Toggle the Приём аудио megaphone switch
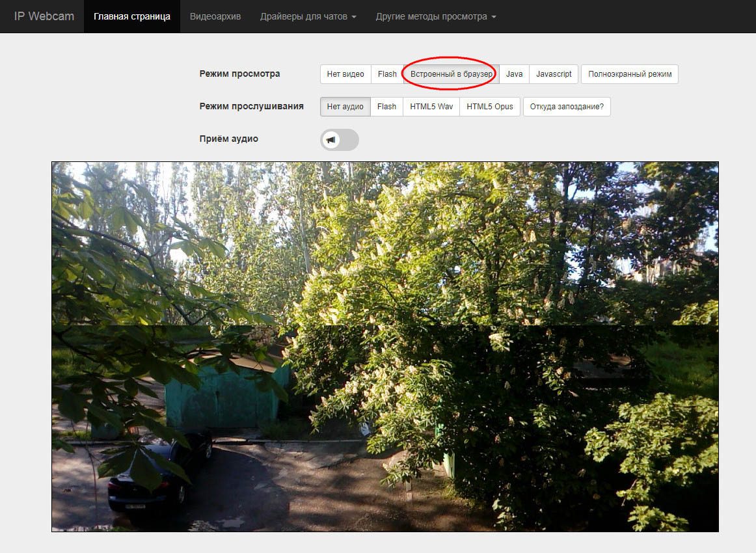 coord(340,140)
